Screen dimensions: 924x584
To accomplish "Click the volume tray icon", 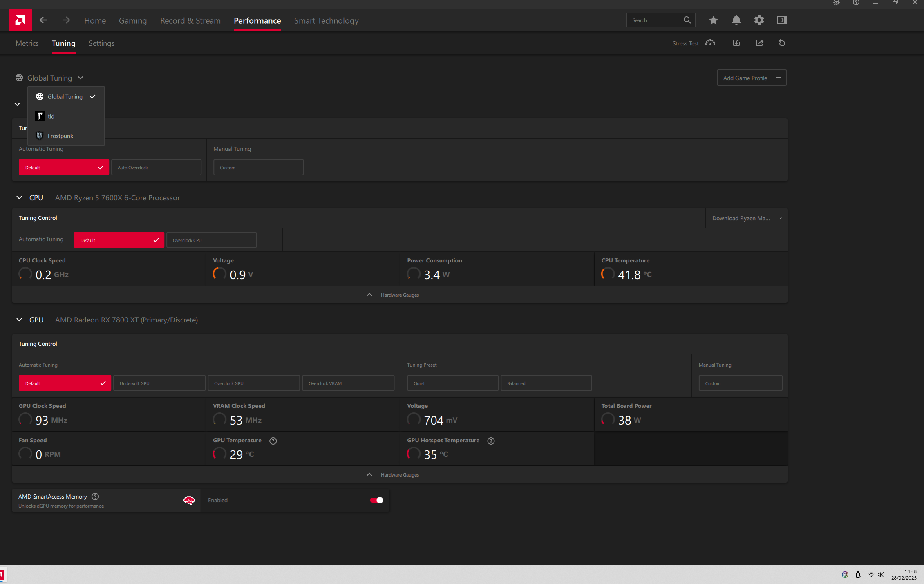I will (881, 575).
